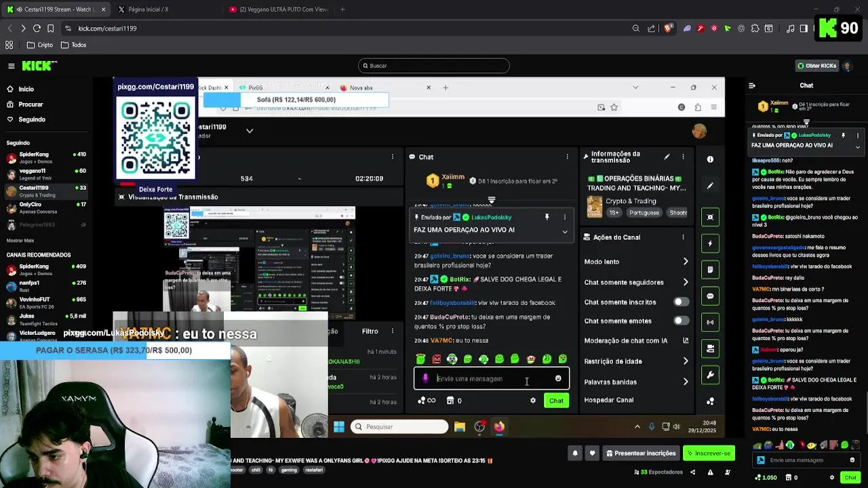Toggle the notification bell for the channel
Screen dimensions: 868x488
pyautogui.click(x=575, y=453)
